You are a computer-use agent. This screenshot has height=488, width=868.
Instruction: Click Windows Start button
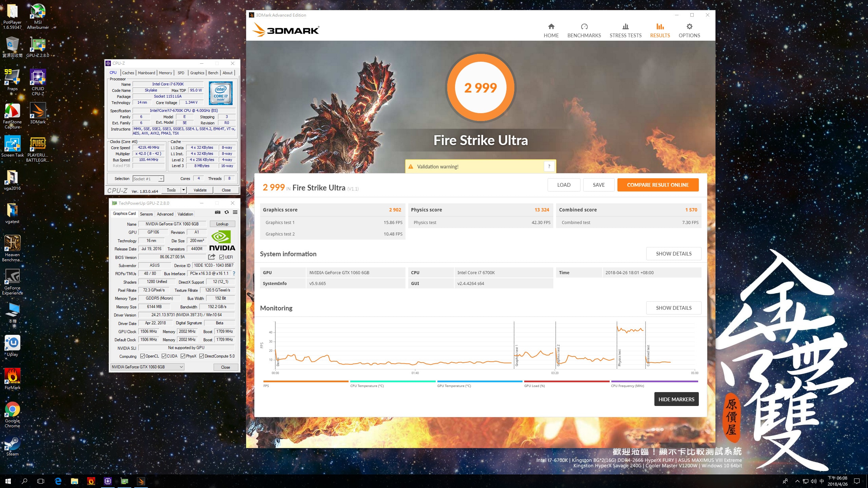tap(8, 481)
